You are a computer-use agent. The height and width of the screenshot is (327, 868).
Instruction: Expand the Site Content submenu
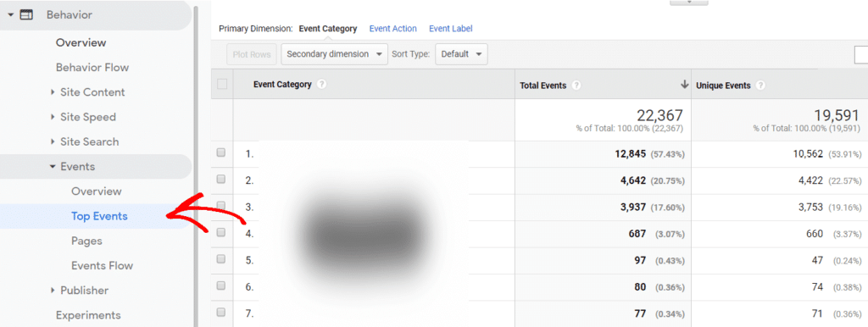[53, 92]
